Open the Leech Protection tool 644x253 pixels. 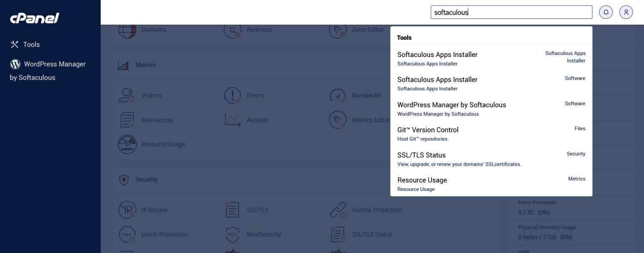click(164, 234)
